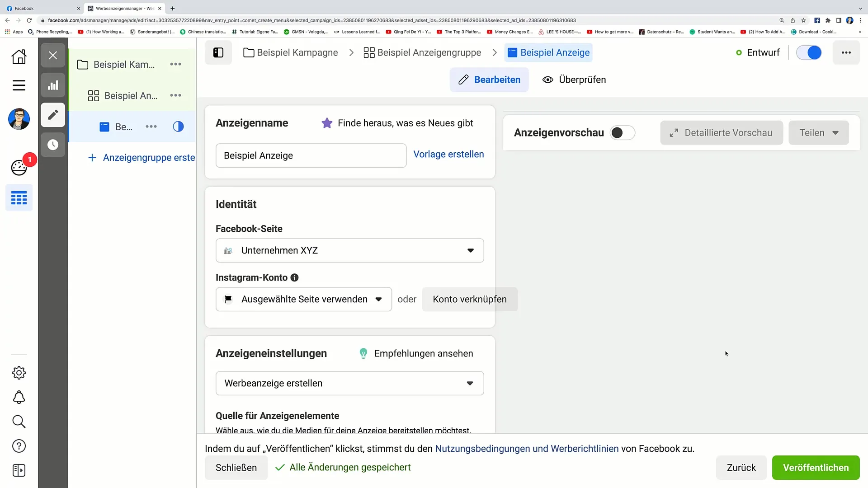868x488 pixels.
Task: Toggle the Anzeigenvorschau switch
Action: click(623, 133)
